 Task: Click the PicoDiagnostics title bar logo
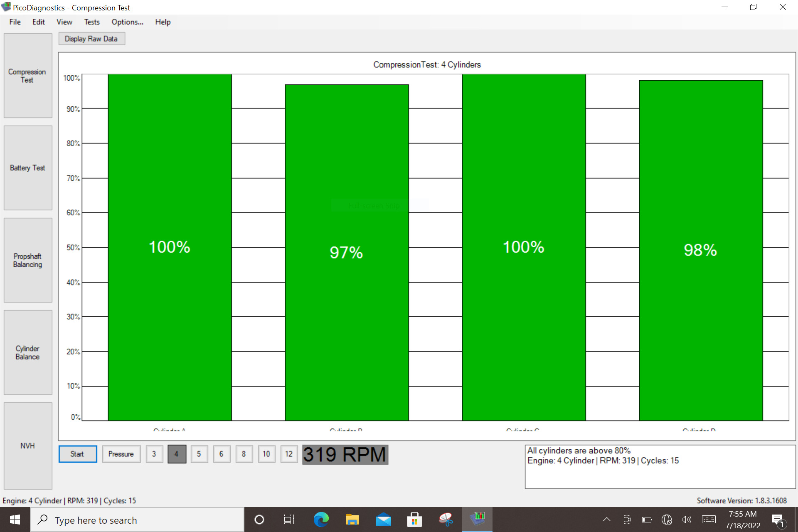(x=6, y=7)
